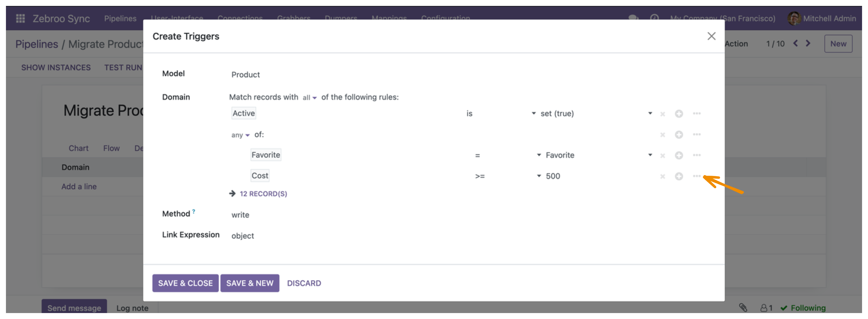The image size is (868, 319).
Task: Delete the Active rule with its x icon
Action: pyautogui.click(x=662, y=114)
